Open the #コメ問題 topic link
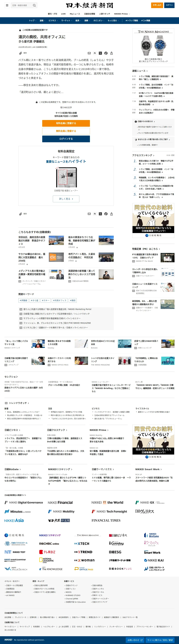This screenshot has height=644, width=179. point(146,20)
